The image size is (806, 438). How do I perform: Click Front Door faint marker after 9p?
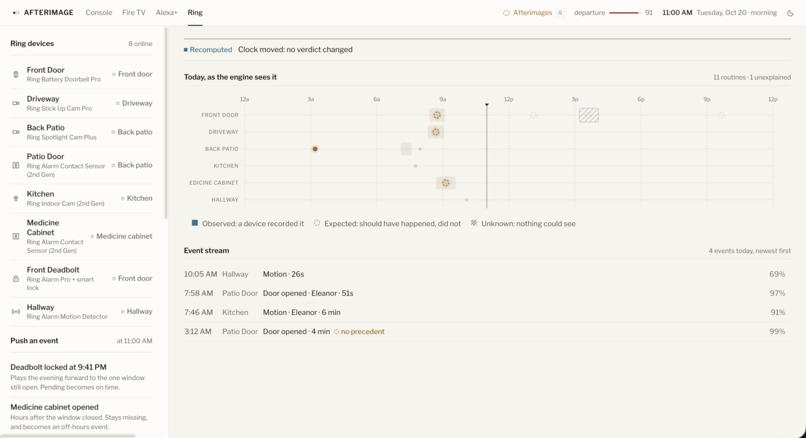tap(721, 115)
